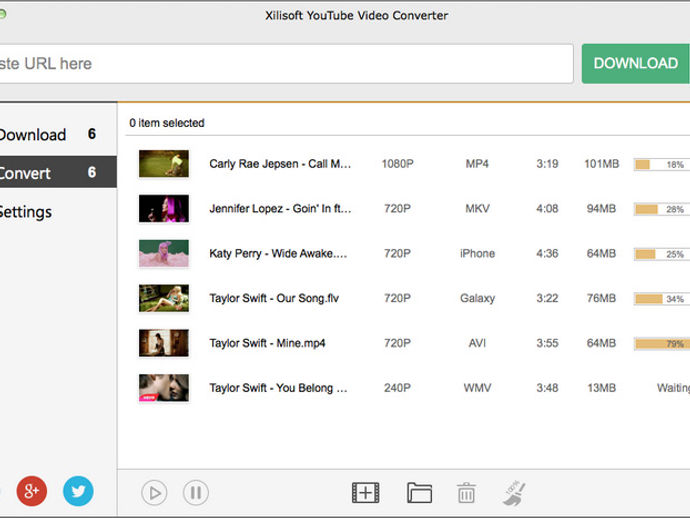
Task: Click the MP4 format label
Action: point(477,164)
